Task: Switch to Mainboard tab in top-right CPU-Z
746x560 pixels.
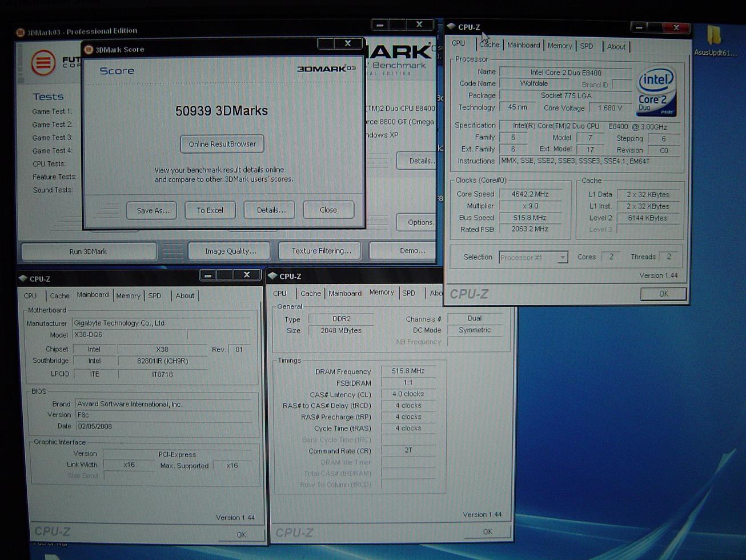Action: pyautogui.click(x=523, y=45)
